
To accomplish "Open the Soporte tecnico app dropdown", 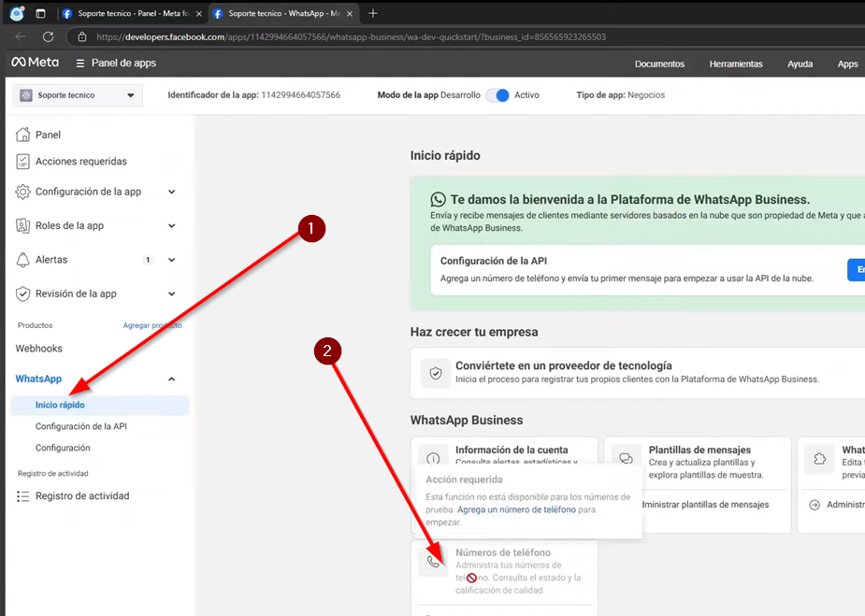I will [78, 95].
